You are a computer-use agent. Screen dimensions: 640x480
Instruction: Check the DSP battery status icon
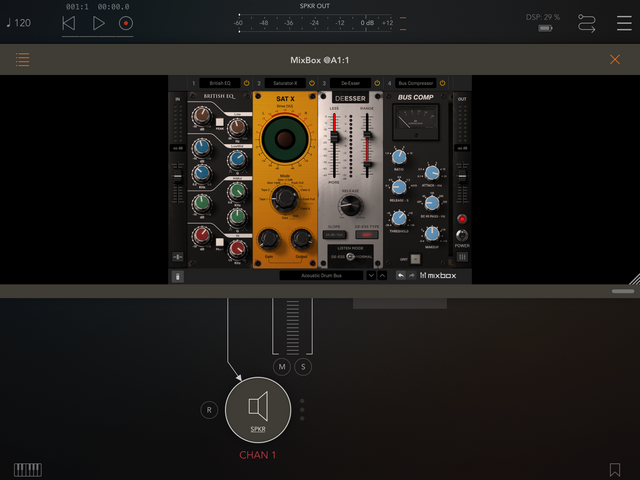click(545, 28)
